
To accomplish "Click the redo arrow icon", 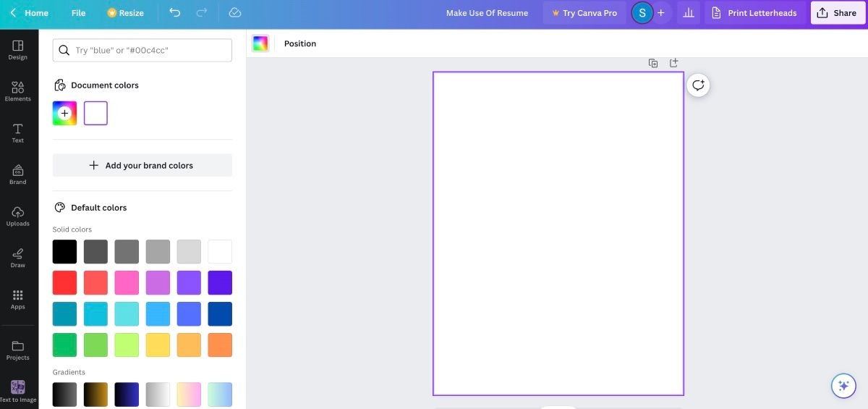I will pyautogui.click(x=202, y=13).
